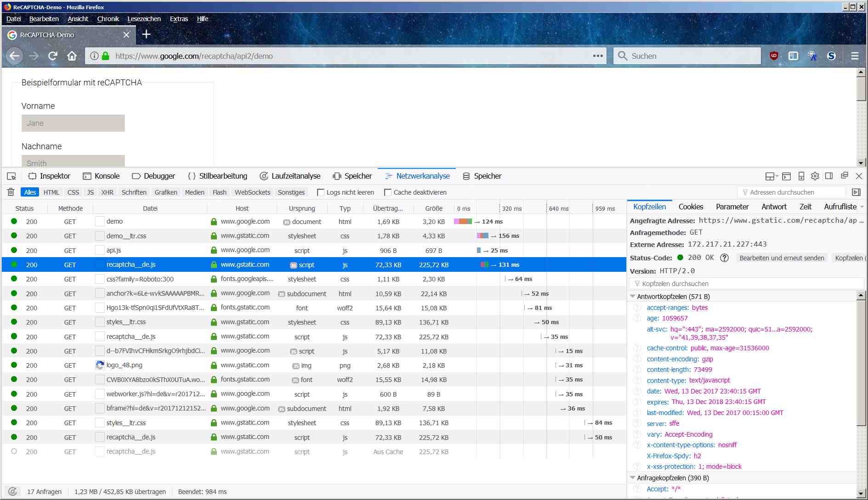Sort requests by Größe column

pos(434,208)
